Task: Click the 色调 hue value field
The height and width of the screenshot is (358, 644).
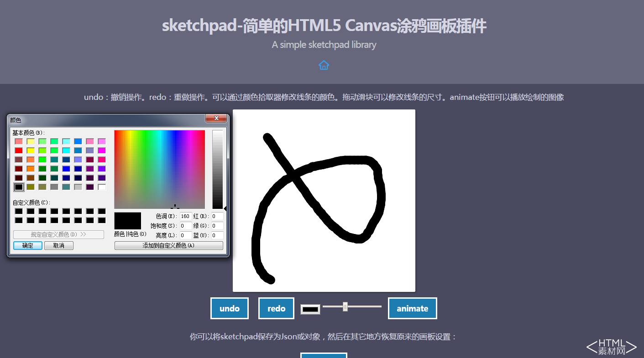Action: point(185,216)
